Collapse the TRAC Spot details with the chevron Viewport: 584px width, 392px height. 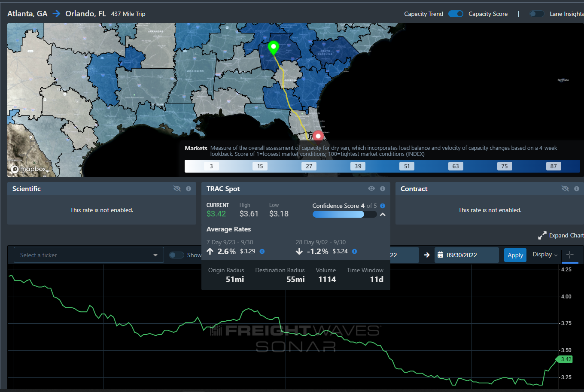tap(383, 214)
